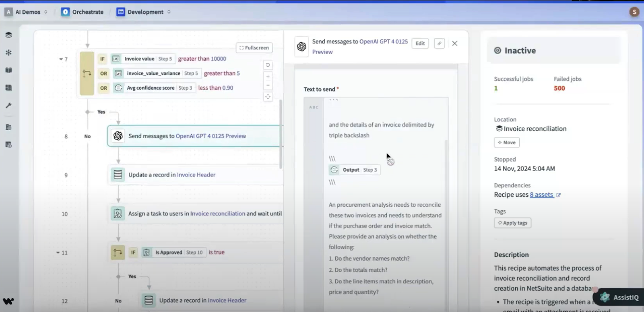Collapse step 7 condition block

click(x=61, y=59)
